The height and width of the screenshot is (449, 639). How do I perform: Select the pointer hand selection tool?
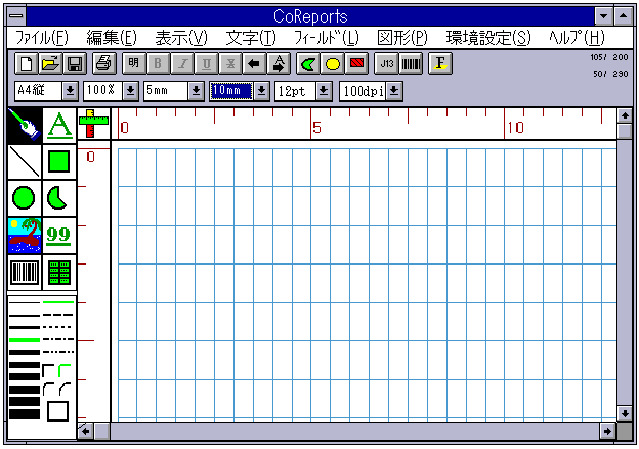point(24,125)
